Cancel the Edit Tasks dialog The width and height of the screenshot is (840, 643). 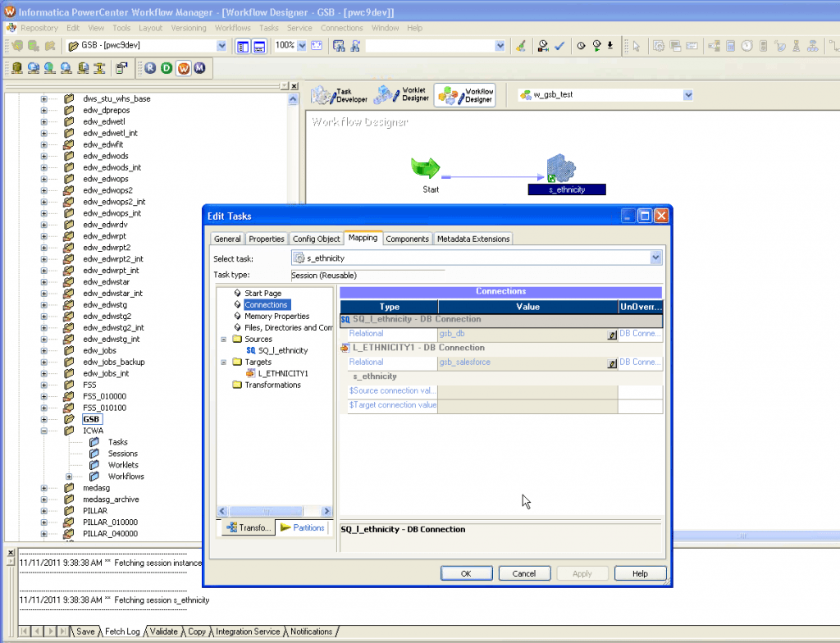(523, 573)
